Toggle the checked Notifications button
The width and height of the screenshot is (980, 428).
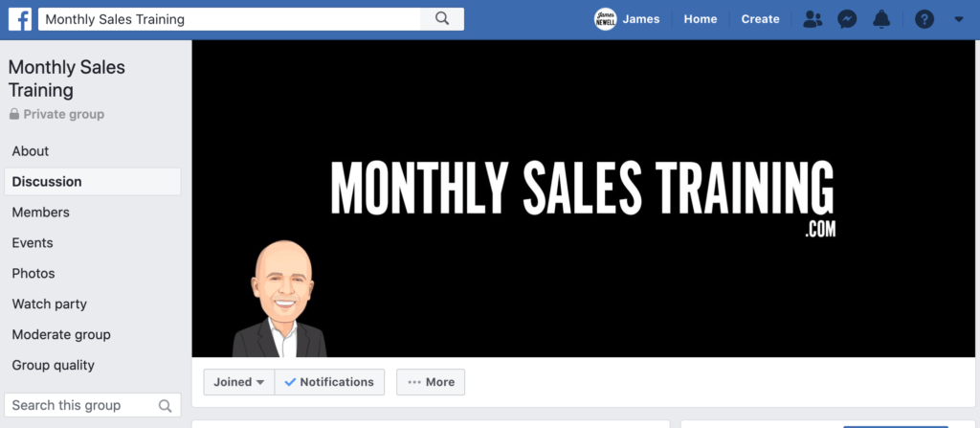click(x=329, y=382)
